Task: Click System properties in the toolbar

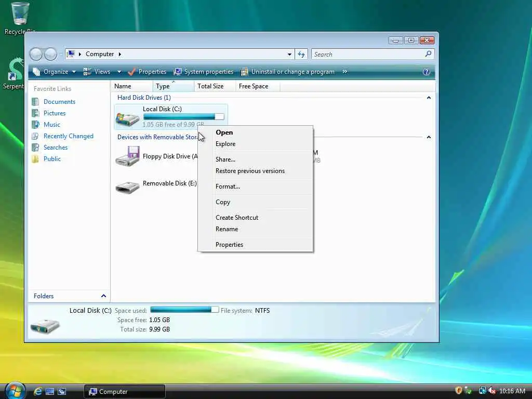Action: tap(204, 72)
